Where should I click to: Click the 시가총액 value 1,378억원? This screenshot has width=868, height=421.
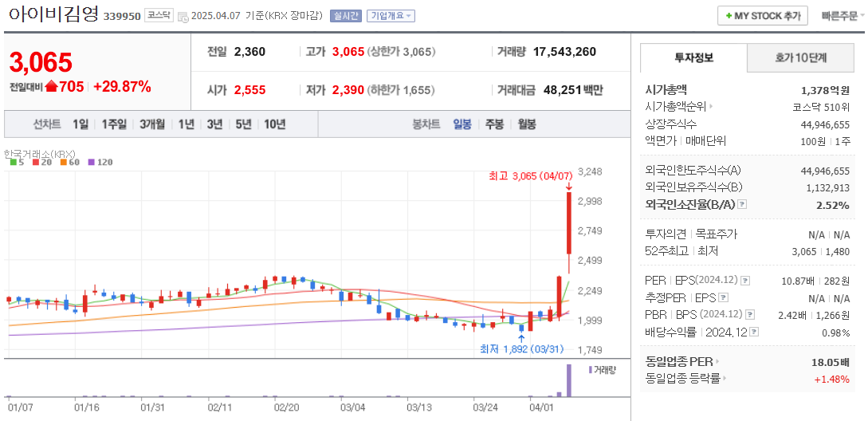pos(826,90)
